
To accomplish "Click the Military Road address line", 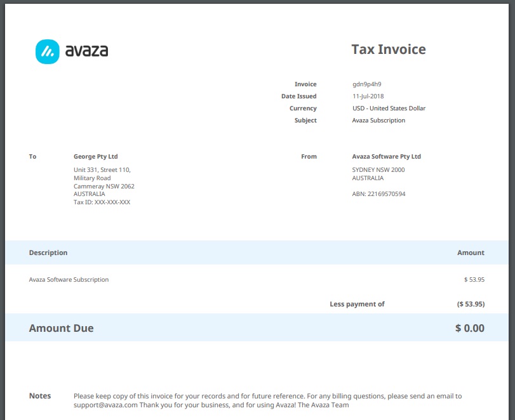I will (x=92, y=178).
